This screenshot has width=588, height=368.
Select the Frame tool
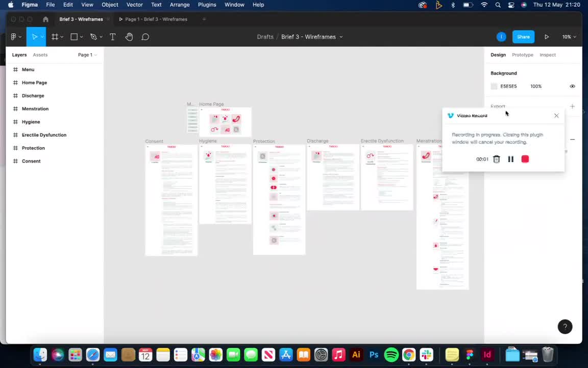pyautogui.click(x=55, y=37)
